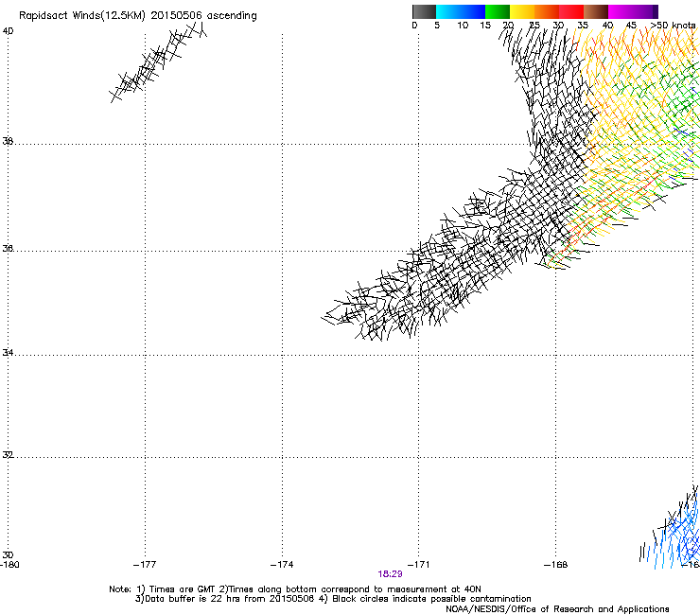700x615 pixels.
Task: Click the longitude '-168' axis label
Action: [556, 565]
